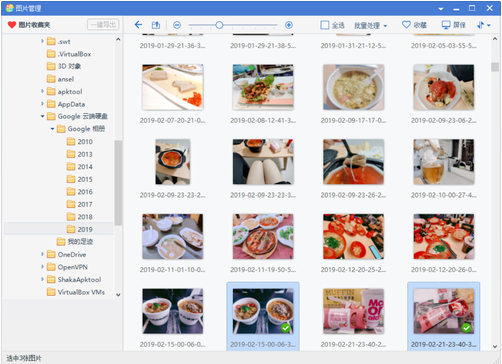502x364 pixels.
Task: Open the title bar dropdown menu arrow
Action: click(441, 9)
